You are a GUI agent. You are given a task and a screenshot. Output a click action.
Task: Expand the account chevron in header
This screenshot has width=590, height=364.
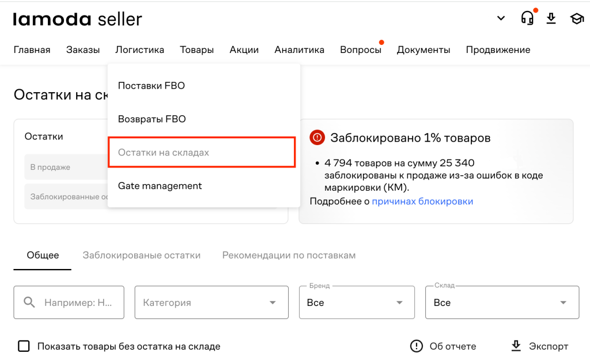501,18
